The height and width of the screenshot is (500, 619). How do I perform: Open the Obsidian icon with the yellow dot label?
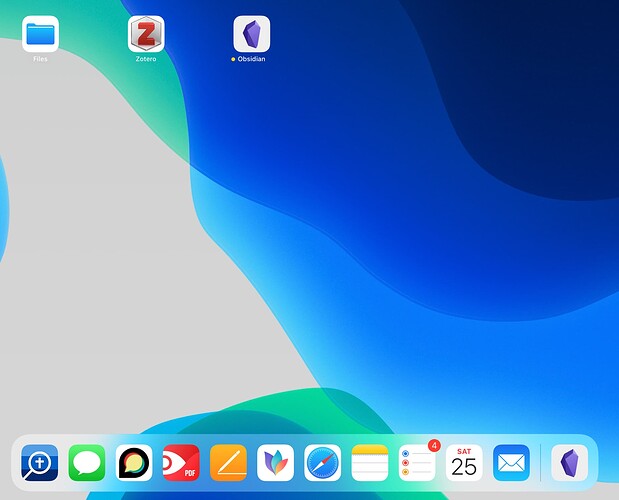pyautogui.click(x=252, y=34)
